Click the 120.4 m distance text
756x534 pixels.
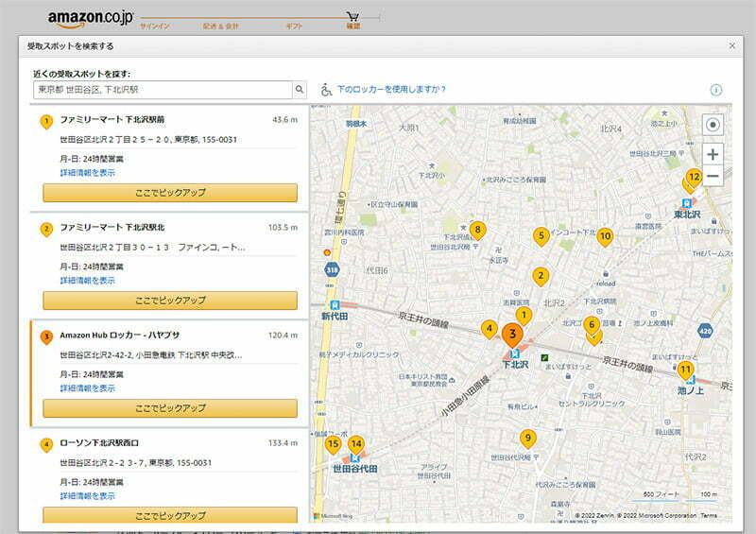point(283,336)
